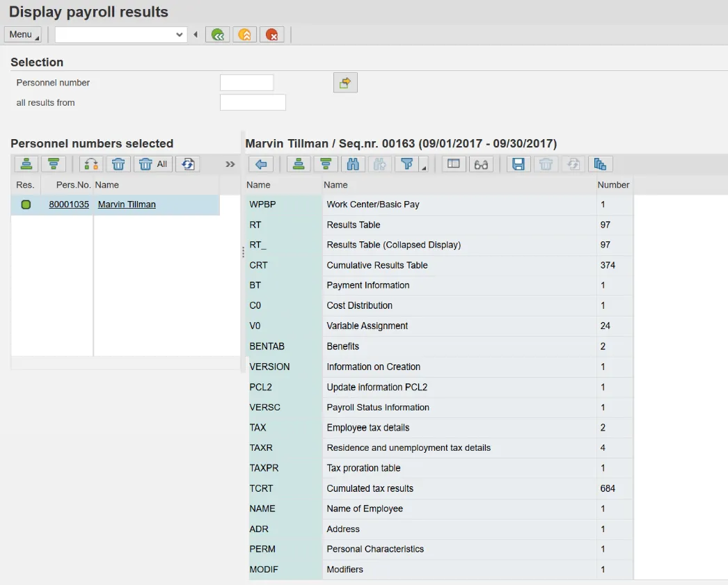The width and height of the screenshot is (728, 585).
Task: Click the Delete trash icon in personnel toolbar
Action: tap(118, 164)
